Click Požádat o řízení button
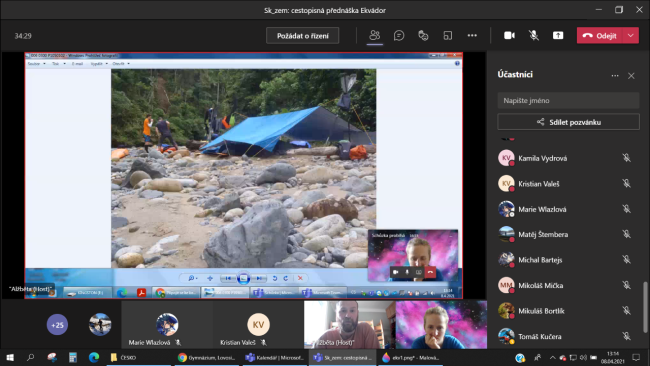 coord(303,36)
